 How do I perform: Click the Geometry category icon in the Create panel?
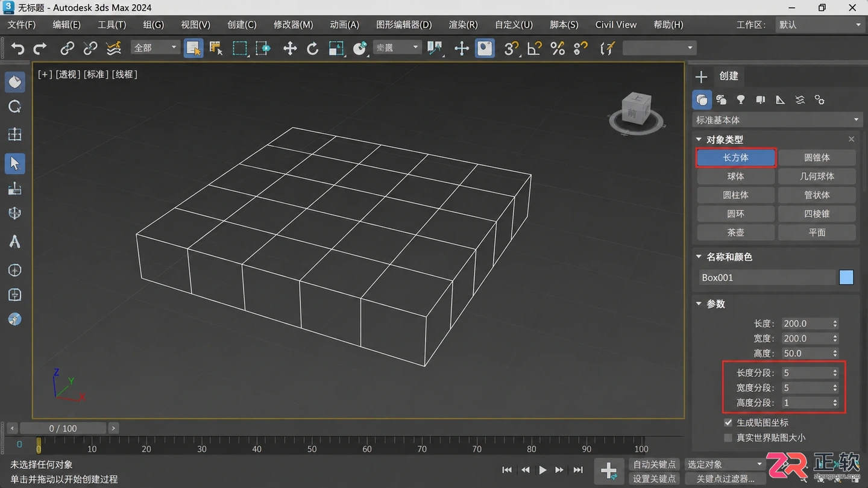(x=702, y=100)
